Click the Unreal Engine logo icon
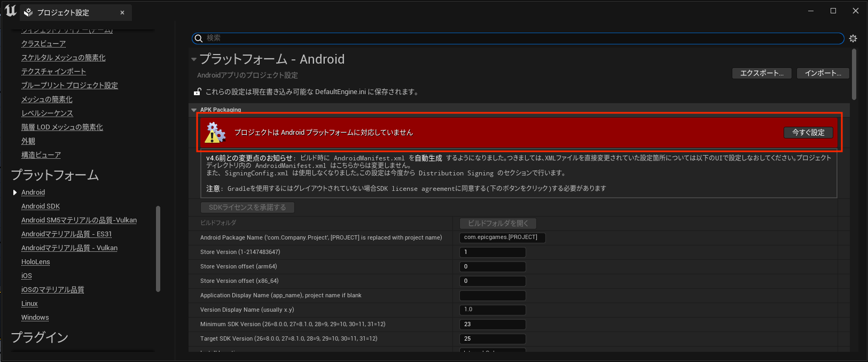Image resolution: width=868 pixels, height=362 pixels. click(x=11, y=10)
